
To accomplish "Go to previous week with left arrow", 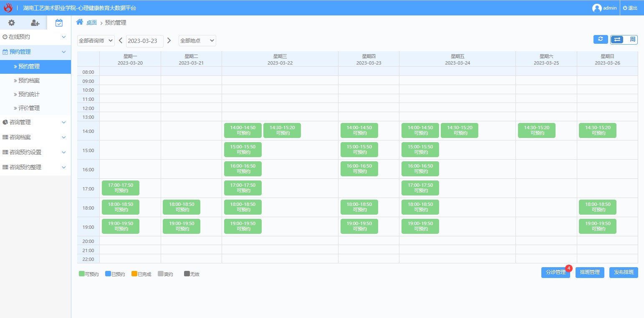I will [121, 40].
